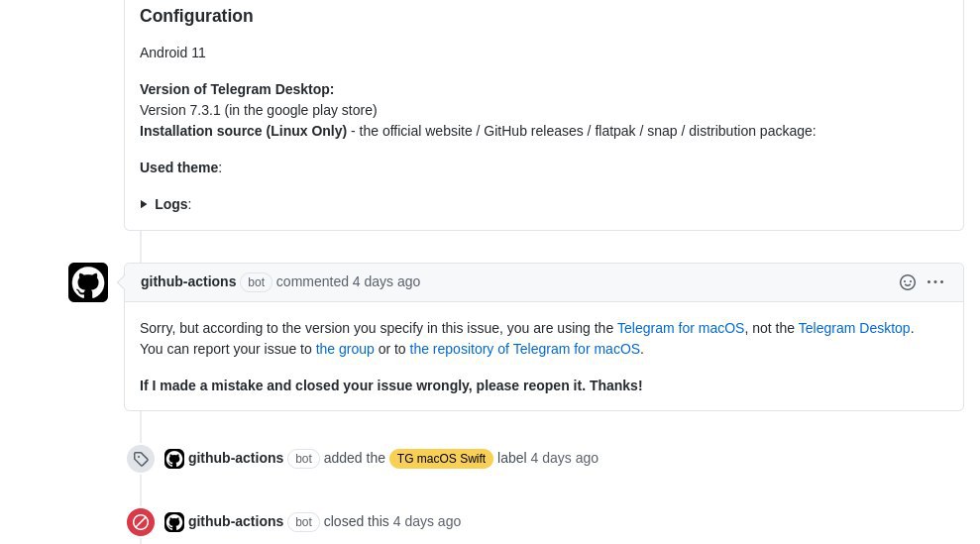This screenshot has width=980, height=544.
Task: Click the TG macOS Swift yellow label
Action: [441, 459]
